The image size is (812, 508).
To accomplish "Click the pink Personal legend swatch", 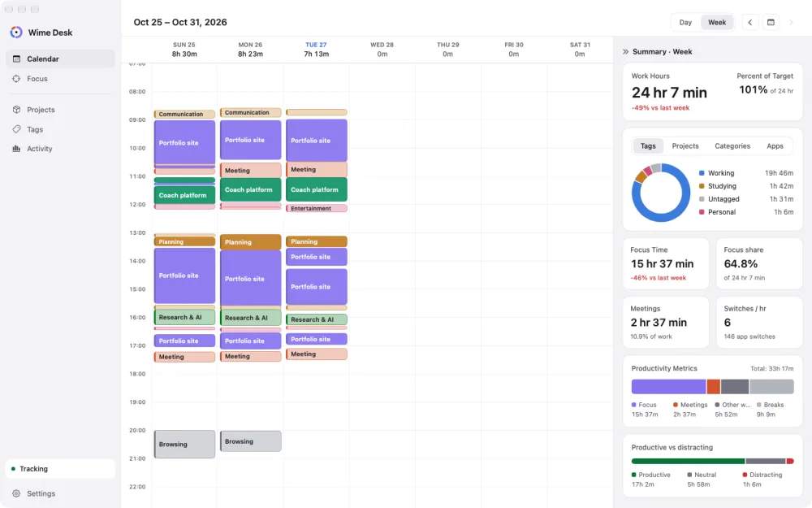I will click(702, 212).
